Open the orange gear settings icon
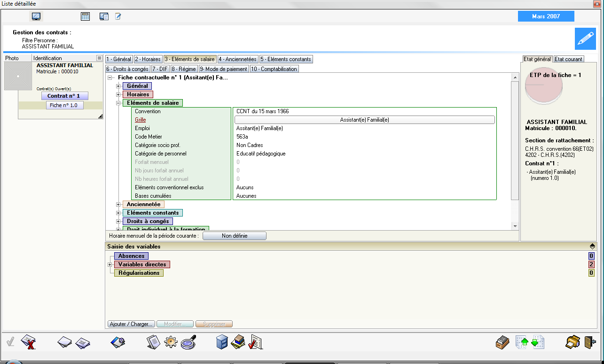This screenshot has width=604, height=364. coord(170,342)
